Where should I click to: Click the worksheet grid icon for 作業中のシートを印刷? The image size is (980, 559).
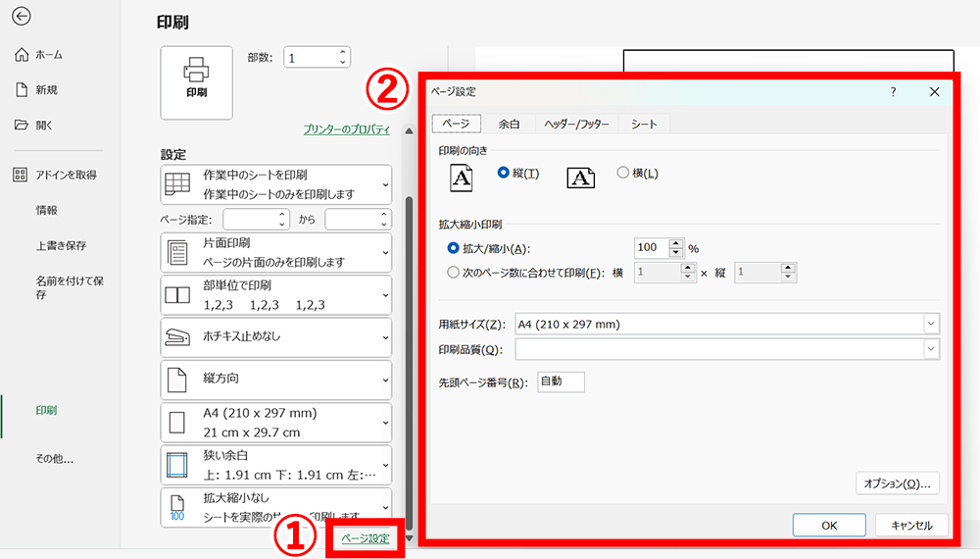point(177,184)
